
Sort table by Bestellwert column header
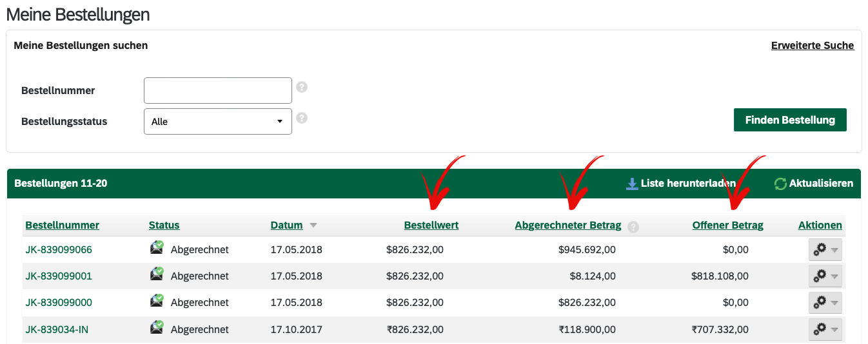431,225
